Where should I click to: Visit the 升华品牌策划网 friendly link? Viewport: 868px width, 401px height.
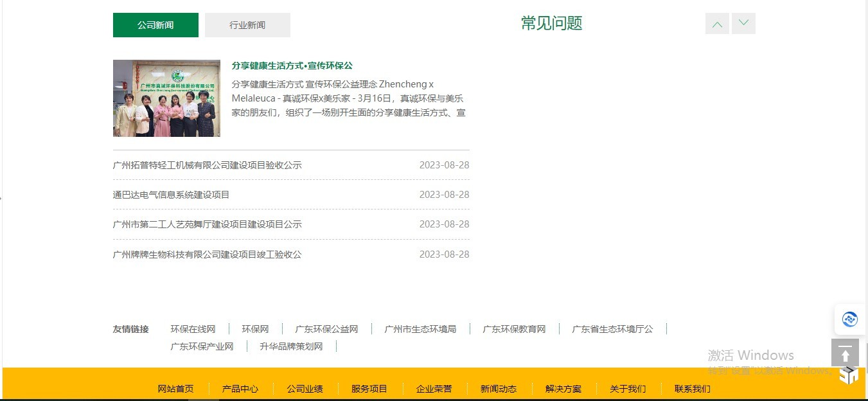(291, 346)
